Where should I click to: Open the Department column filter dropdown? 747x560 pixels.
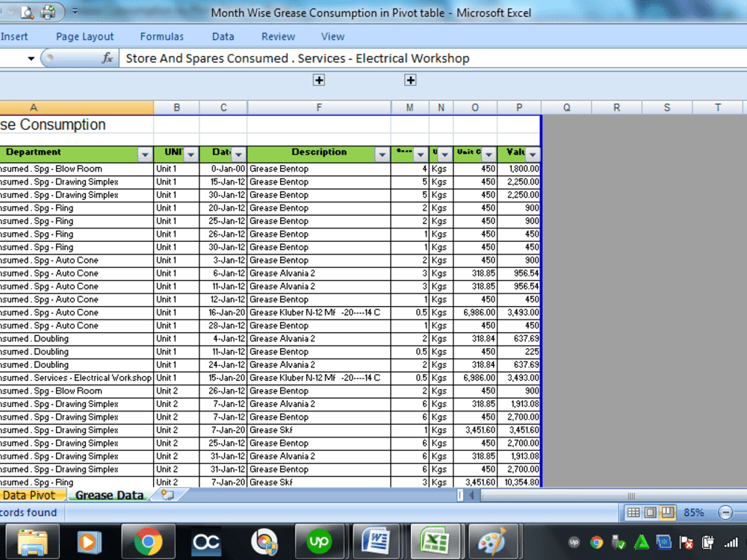coord(145,154)
